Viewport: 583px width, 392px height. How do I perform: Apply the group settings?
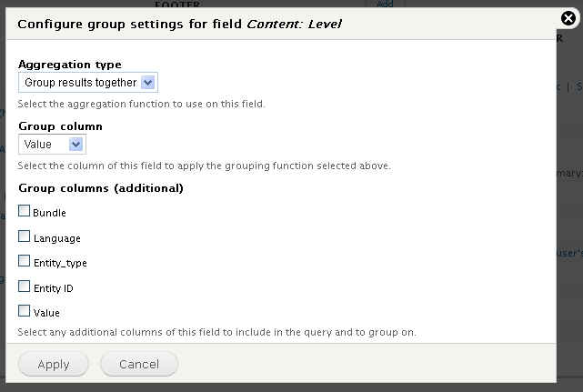54,364
